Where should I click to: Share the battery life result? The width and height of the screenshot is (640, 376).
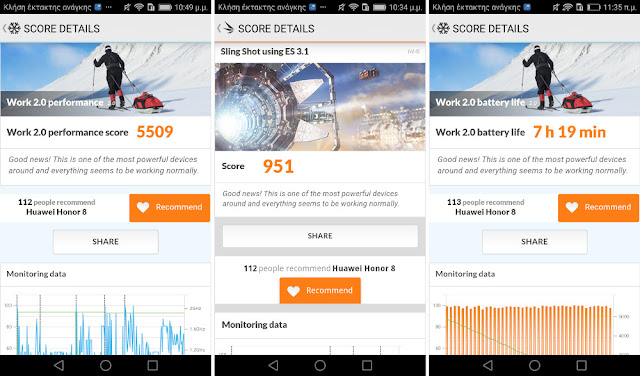535,242
